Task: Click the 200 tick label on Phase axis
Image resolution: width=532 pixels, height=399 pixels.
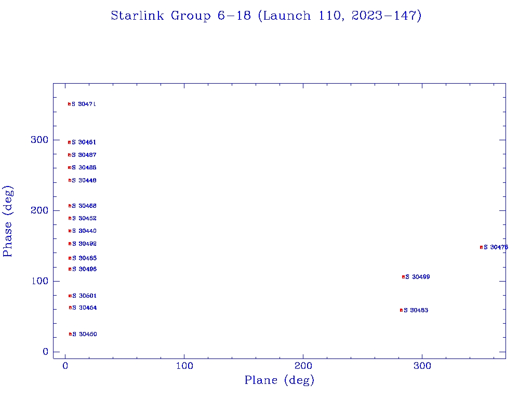Action: [39, 210]
